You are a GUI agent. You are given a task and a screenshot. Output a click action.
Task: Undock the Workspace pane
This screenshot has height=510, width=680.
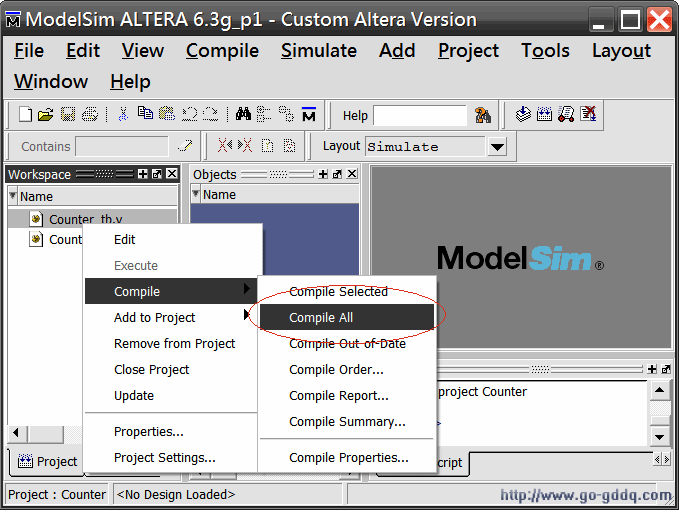pos(157,174)
